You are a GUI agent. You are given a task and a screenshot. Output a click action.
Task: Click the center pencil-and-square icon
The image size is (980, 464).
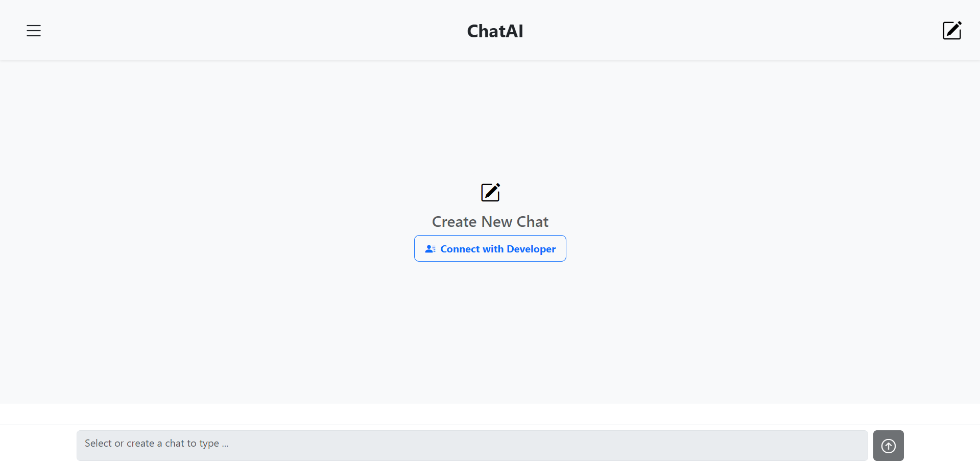click(x=490, y=193)
